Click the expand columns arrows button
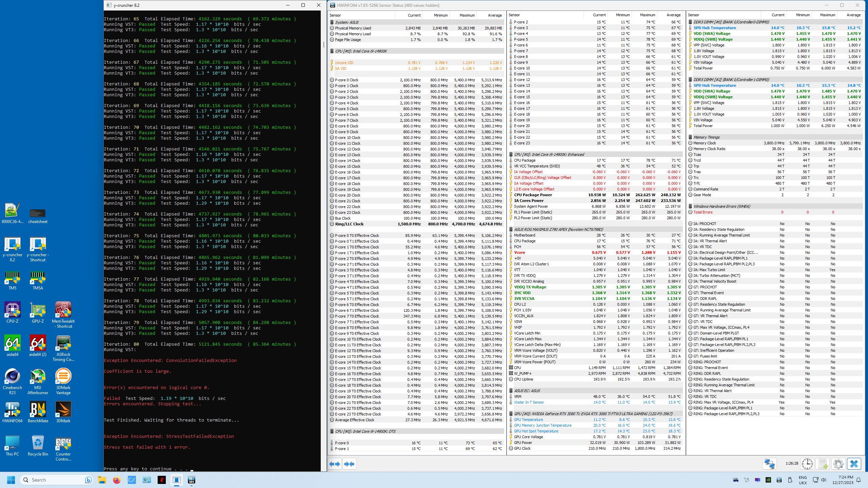The image size is (868, 488). coord(335,464)
